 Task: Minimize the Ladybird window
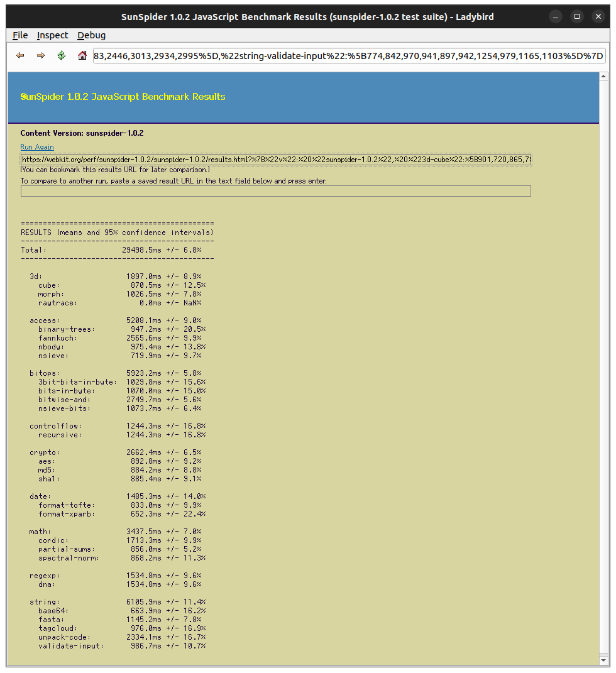(x=556, y=17)
